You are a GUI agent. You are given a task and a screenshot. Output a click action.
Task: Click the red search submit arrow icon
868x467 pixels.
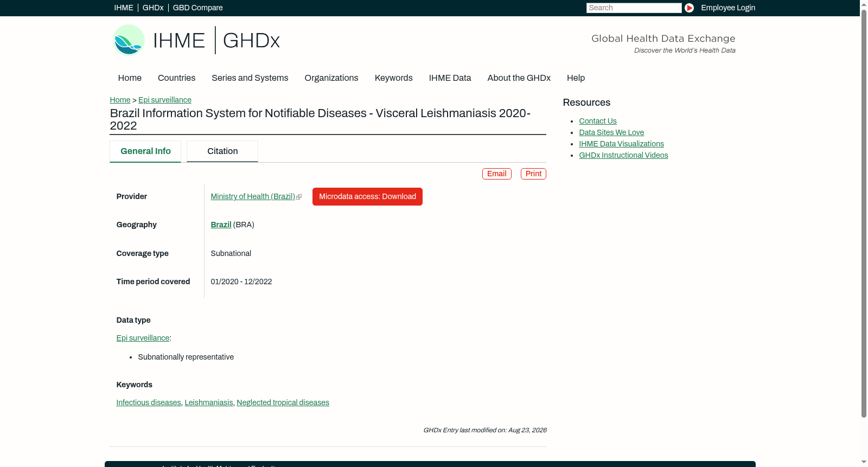point(689,8)
